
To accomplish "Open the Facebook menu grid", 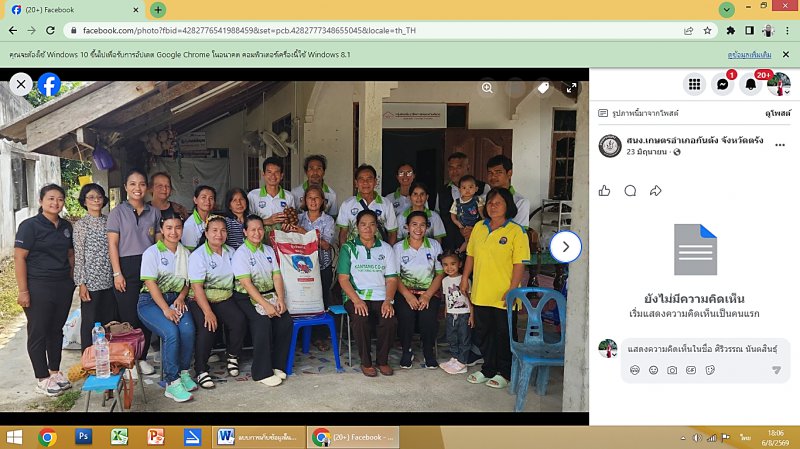I will coord(694,84).
